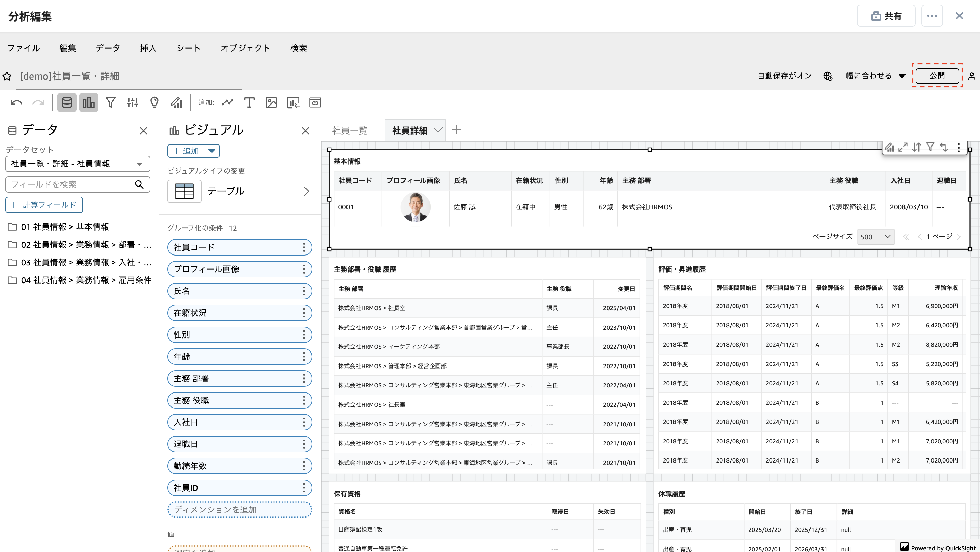Open the Parameters sliders icon

tap(132, 103)
